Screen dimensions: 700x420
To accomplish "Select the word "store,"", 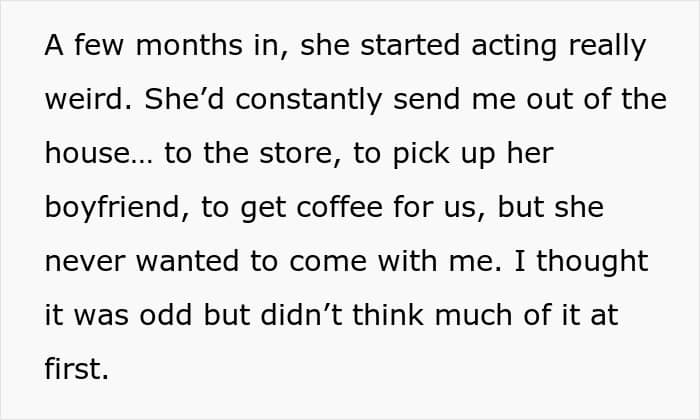I will tap(300, 153).
